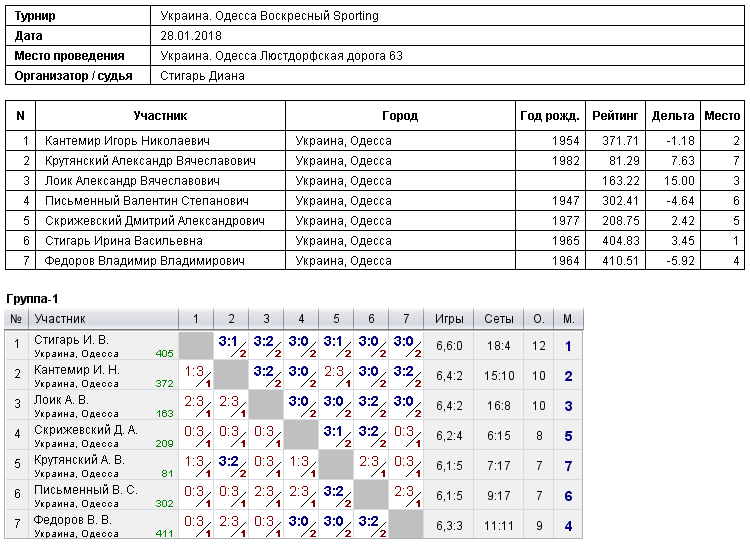Click the Город column header

coord(400,116)
